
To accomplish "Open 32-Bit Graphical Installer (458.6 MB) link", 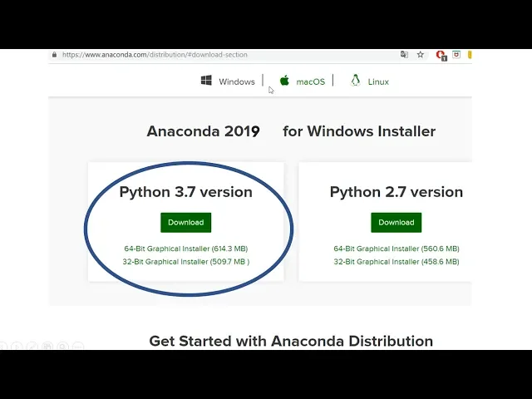I will point(397,262).
